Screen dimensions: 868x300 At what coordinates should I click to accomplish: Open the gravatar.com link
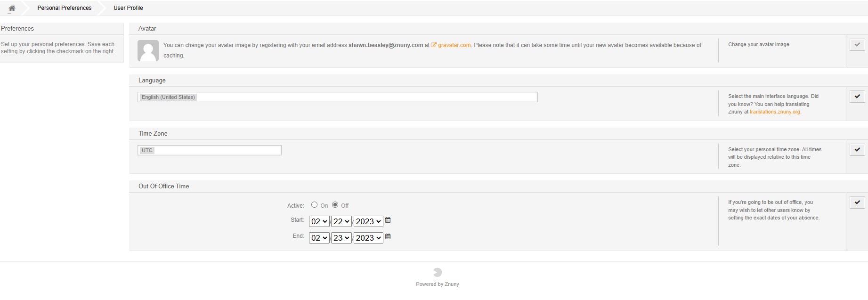point(454,45)
